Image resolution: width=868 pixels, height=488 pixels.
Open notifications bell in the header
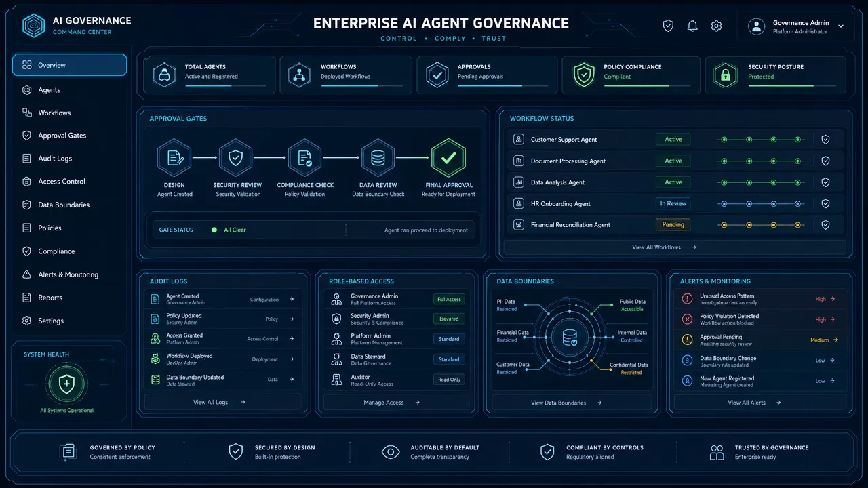pyautogui.click(x=692, y=26)
